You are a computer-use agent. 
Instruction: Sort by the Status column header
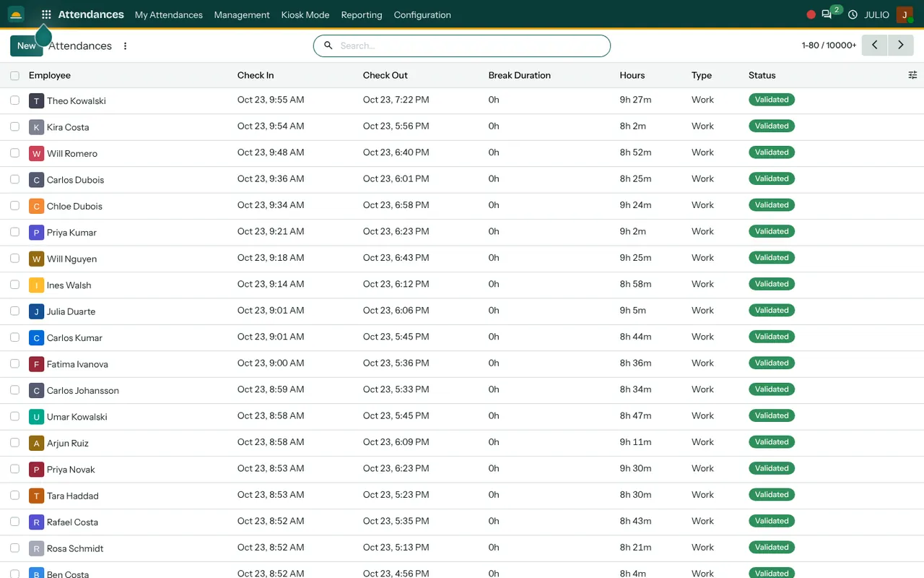762,75
